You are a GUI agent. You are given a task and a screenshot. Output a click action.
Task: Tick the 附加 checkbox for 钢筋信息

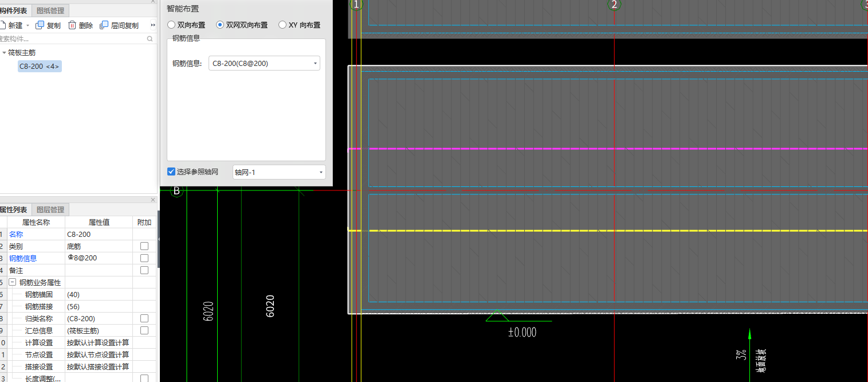coord(144,258)
